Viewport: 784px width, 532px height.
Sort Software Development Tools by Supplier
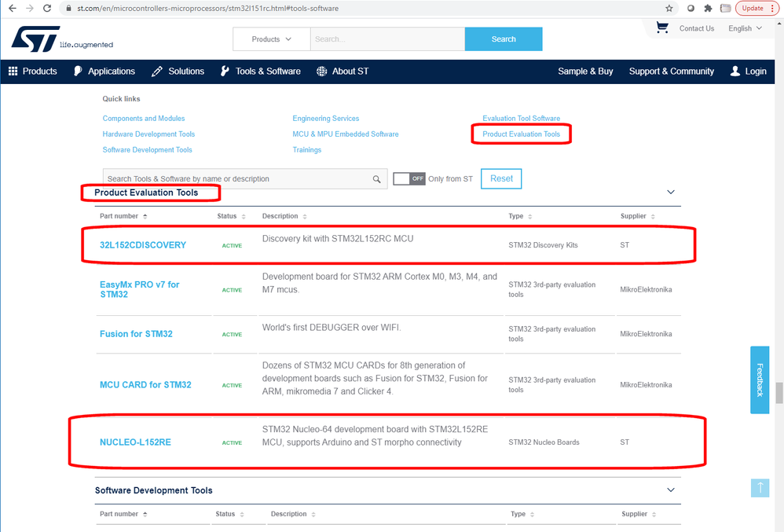click(x=639, y=514)
